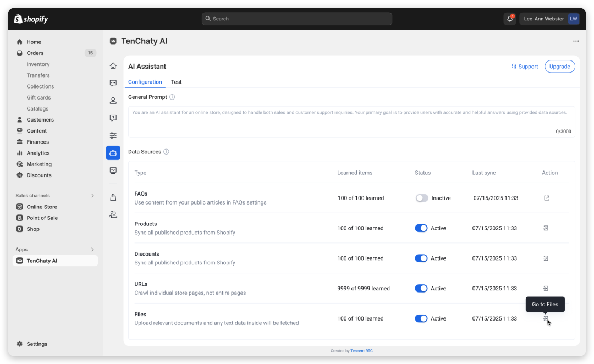Open the two-person team icon in app sidebar
The width and height of the screenshot is (594, 364).
(113, 215)
